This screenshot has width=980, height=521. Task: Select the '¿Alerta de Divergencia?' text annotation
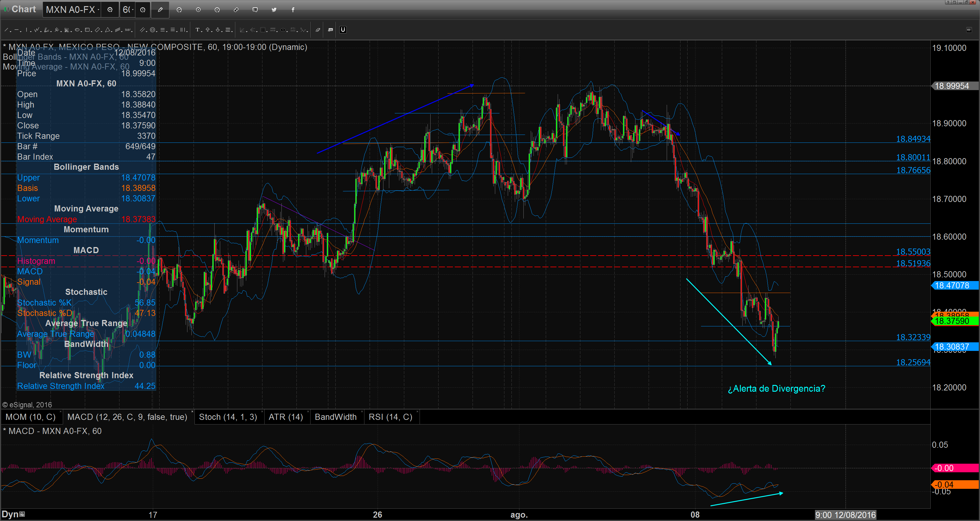(776, 389)
